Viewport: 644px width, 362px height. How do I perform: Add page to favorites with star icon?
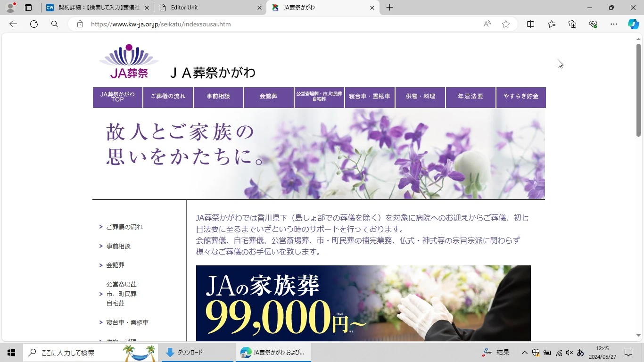(506, 24)
